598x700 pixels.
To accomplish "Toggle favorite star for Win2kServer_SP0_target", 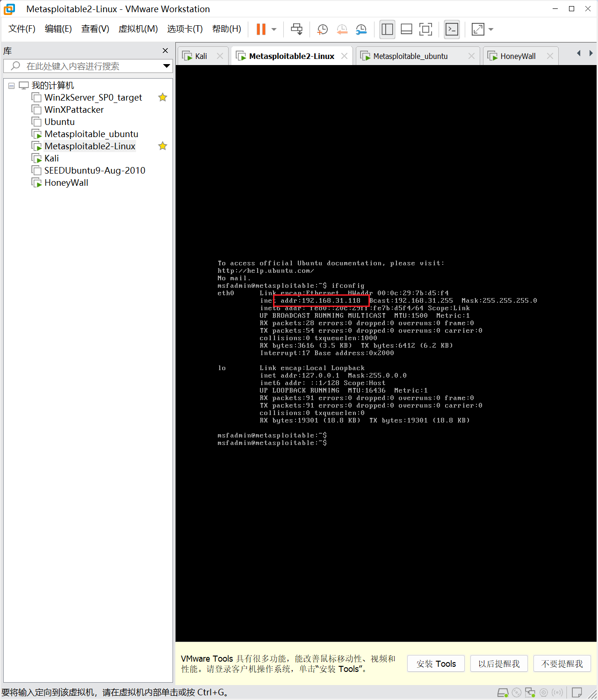I will tap(163, 97).
